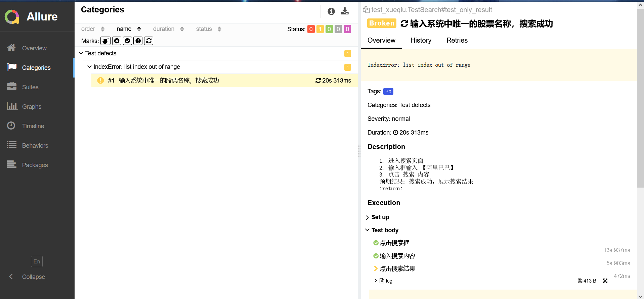Screen dimensions: 644x299
Task: Toggle the new-failed X mark filter
Action: [117, 41]
